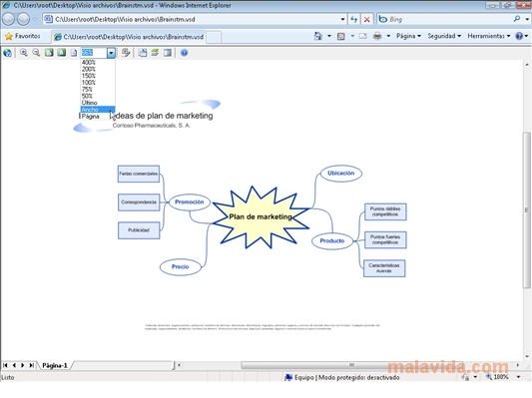Click the next page navigation arrow
The image size is (532, 398).
click(22, 365)
